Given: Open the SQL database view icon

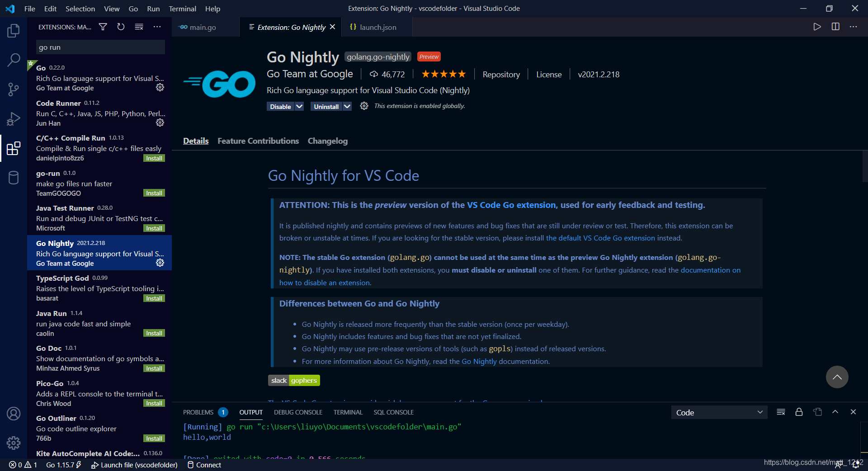Looking at the screenshot, I should (x=14, y=178).
